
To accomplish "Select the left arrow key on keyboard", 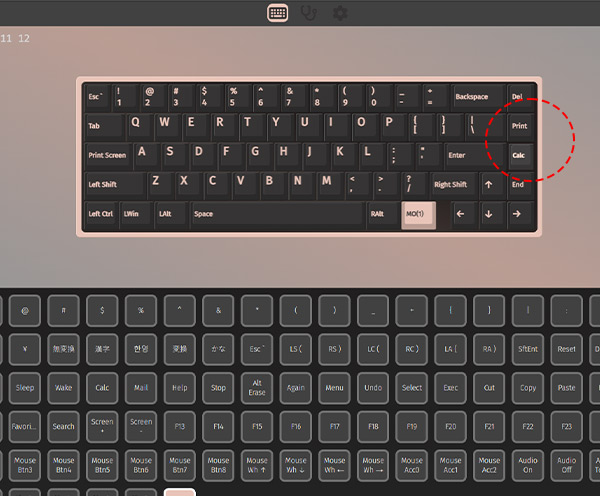I will (461, 214).
